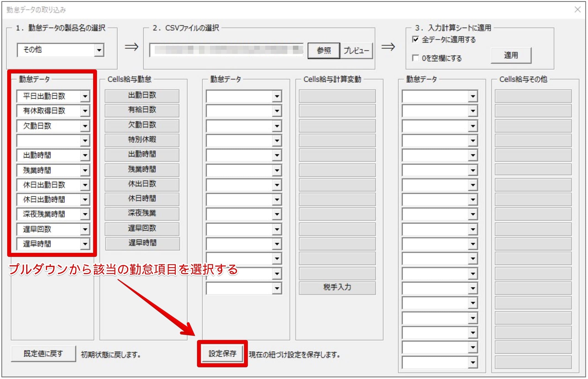Click the 参照 button to browse files
The width and height of the screenshot is (588, 379).
324,50
